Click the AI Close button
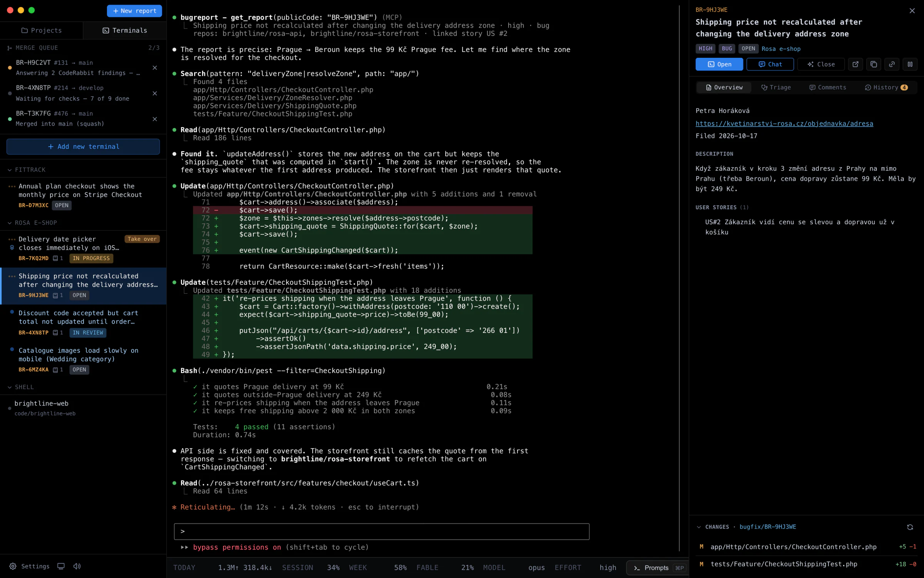924x578 pixels. tap(821, 64)
